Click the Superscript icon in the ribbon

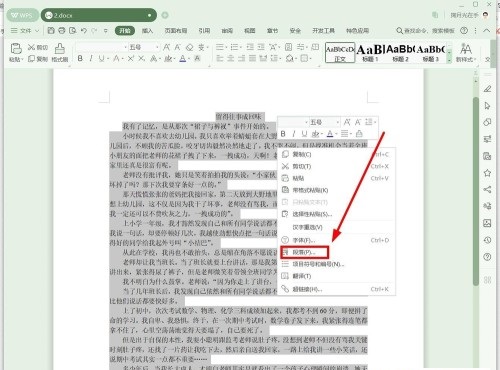tap(131, 59)
